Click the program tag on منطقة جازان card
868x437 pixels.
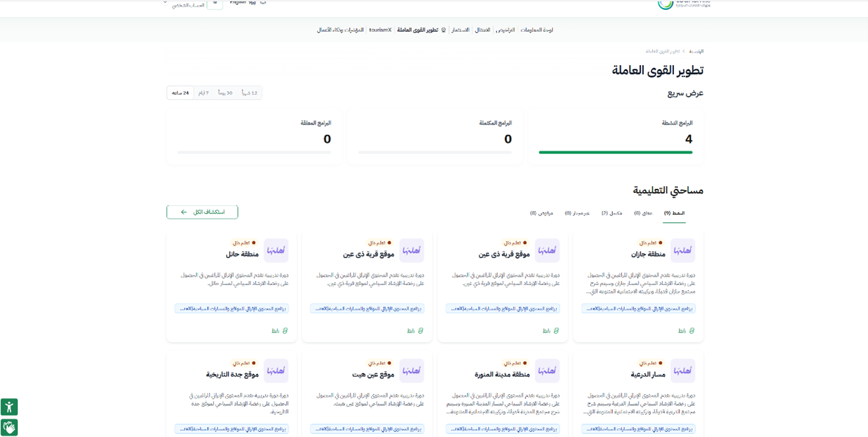[x=639, y=309]
